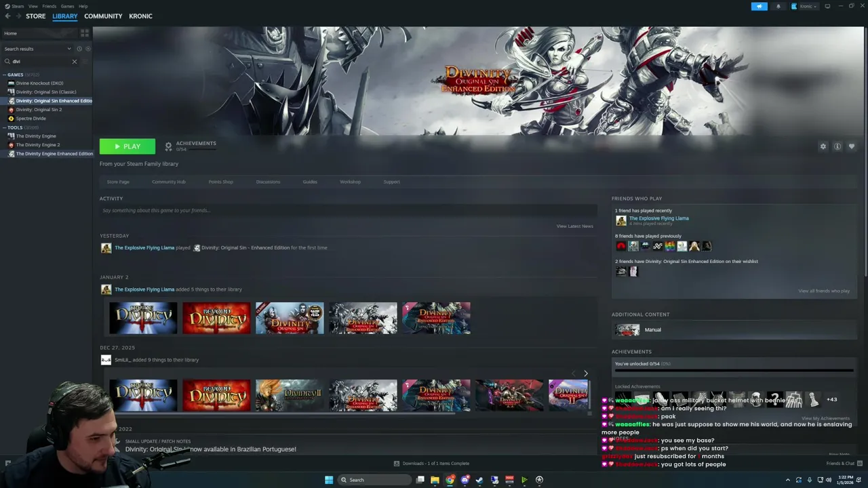Click the Manual additional content icon
The width and height of the screenshot is (868, 488).
(627, 330)
